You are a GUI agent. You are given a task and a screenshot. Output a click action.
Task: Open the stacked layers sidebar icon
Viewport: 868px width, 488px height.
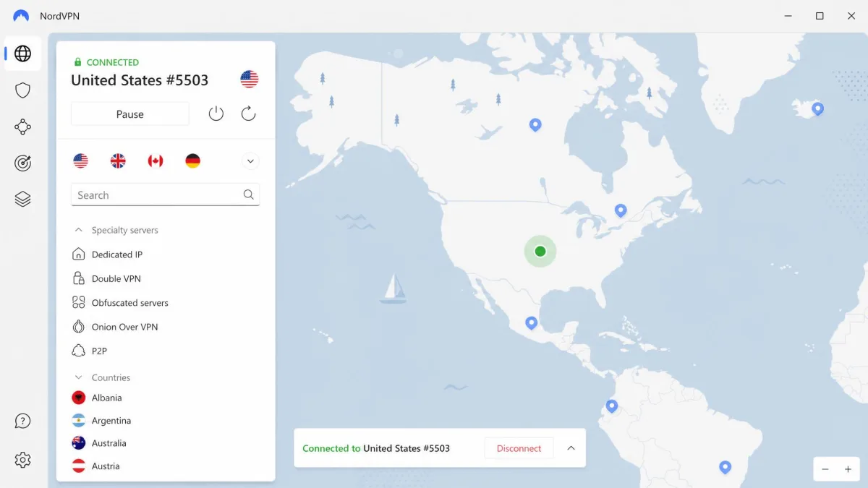[x=22, y=199]
